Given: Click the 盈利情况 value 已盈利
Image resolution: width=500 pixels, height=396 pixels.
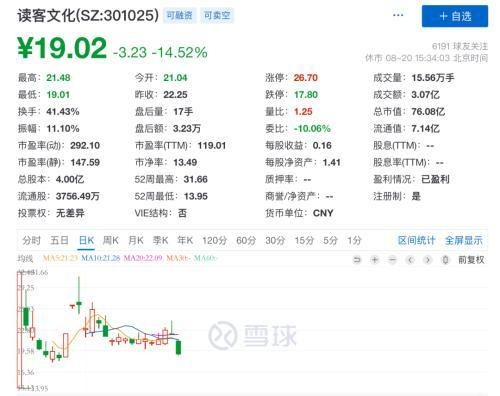Looking at the screenshot, I should click(x=435, y=180).
